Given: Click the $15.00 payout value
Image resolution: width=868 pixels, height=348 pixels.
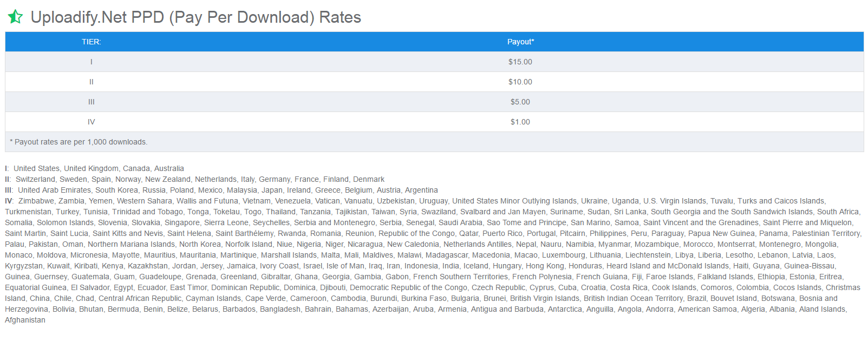Looking at the screenshot, I should point(520,62).
